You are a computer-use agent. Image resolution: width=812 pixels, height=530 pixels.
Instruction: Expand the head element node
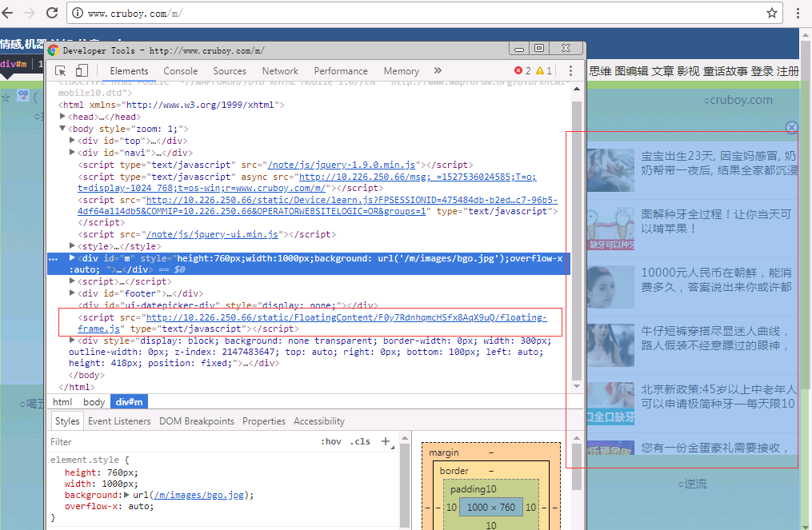62,117
